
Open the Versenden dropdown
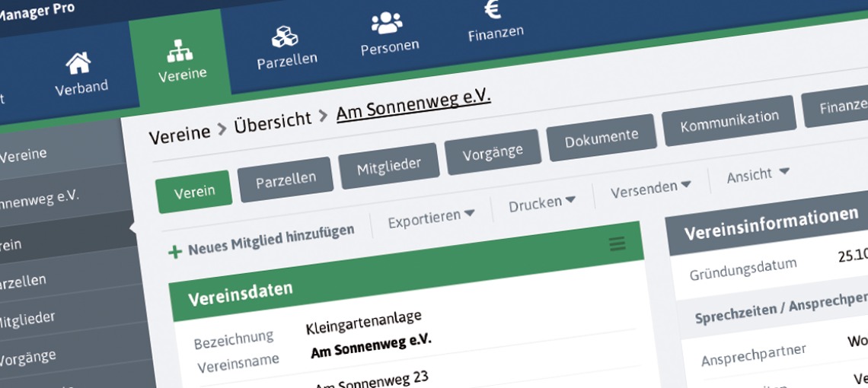(651, 189)
